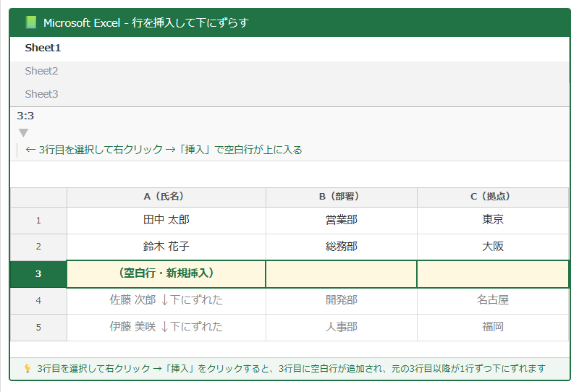Click the 総務部 cell in row 2
The image size is (579, 392).
pyautogui.click(x=341, y=247)
